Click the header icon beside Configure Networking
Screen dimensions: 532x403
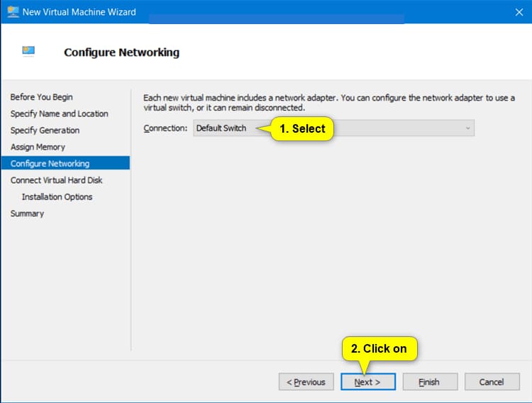tap(28, 52)
